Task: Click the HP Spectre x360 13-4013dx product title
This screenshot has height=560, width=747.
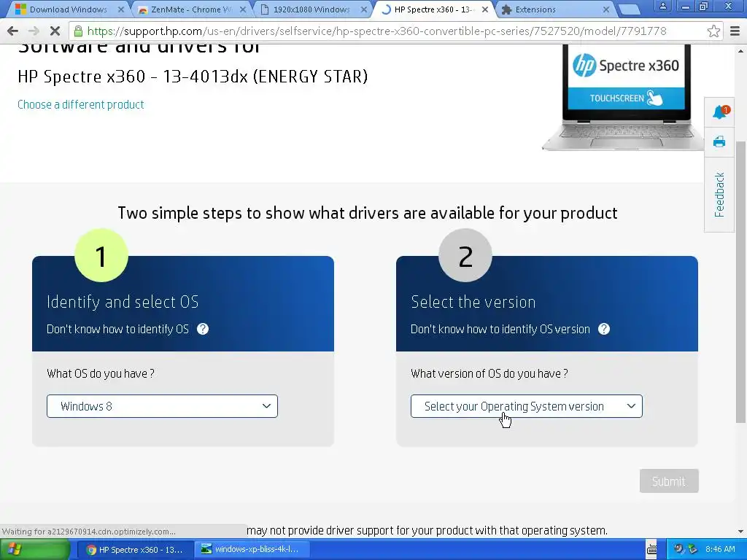Action: coord(193,77)
